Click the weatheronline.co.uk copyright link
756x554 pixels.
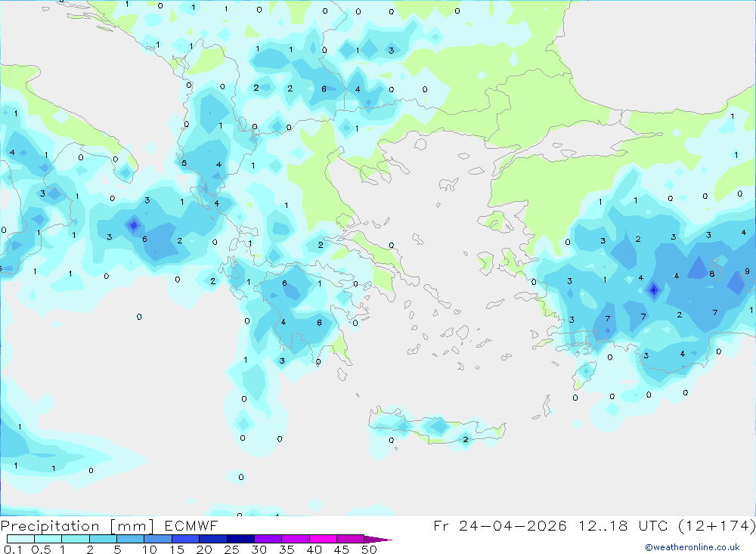[x=692, y=547]
